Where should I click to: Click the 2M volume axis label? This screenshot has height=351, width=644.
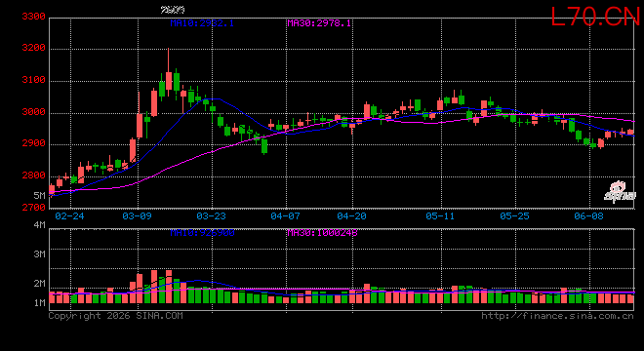click(39, 284)
